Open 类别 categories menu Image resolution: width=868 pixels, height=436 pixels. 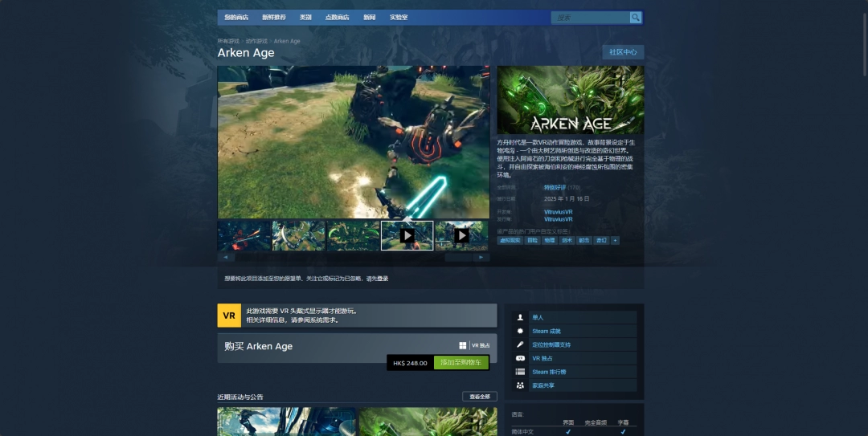point(305,18)
